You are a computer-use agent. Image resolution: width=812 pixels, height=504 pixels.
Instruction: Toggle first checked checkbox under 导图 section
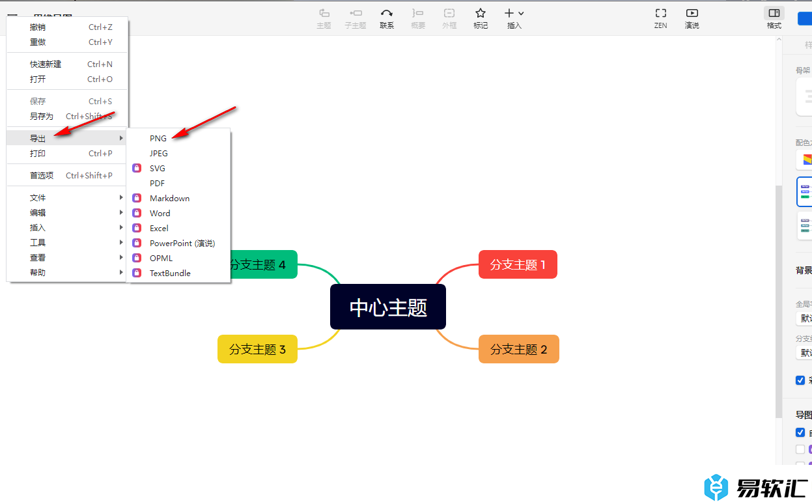coord(800,432)
